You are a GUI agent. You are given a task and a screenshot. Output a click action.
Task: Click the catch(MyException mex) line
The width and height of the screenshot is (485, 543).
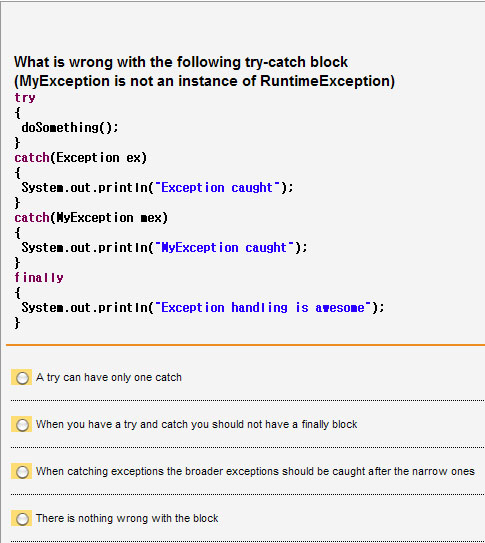tap(91, 217)
